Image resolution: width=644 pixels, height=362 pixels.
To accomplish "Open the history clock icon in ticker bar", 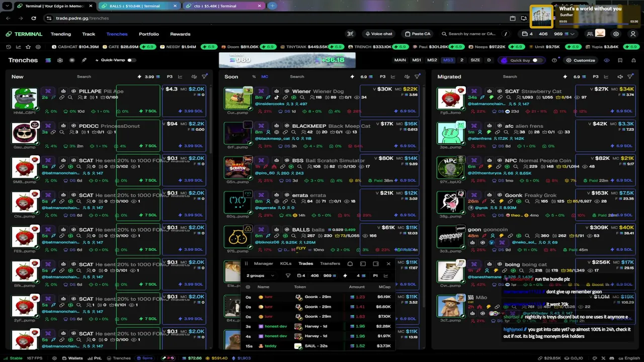I will pyautogui.click(x=9, y=47).
